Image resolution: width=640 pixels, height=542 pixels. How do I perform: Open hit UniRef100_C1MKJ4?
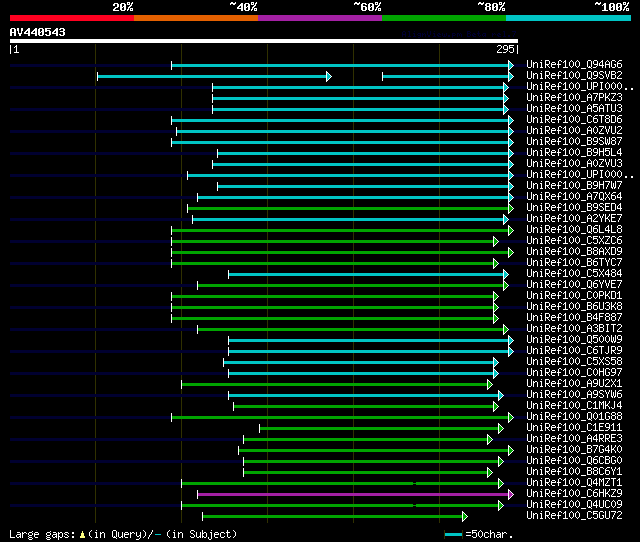[x=574, y=406]
